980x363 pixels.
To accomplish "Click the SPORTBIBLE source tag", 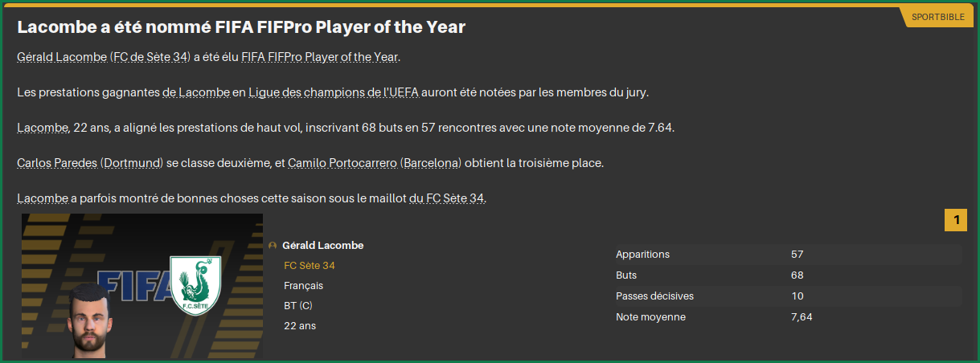I will [937, 17].
